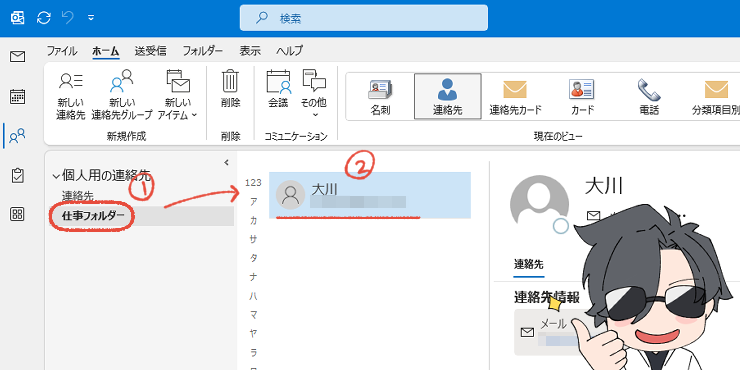Select the カード view
Screen dimensions: 740x370
coord(581,96)
